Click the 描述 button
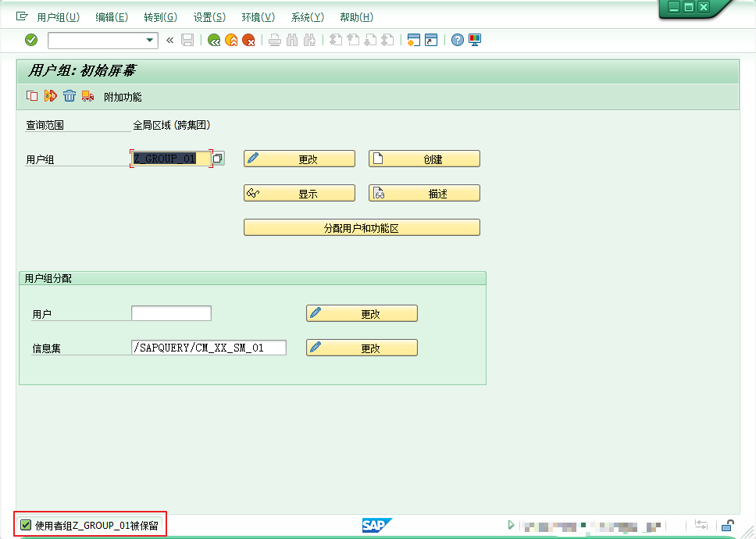Image resolution: width=756 pixels, height=539 pixels. (x=424, y=193)
